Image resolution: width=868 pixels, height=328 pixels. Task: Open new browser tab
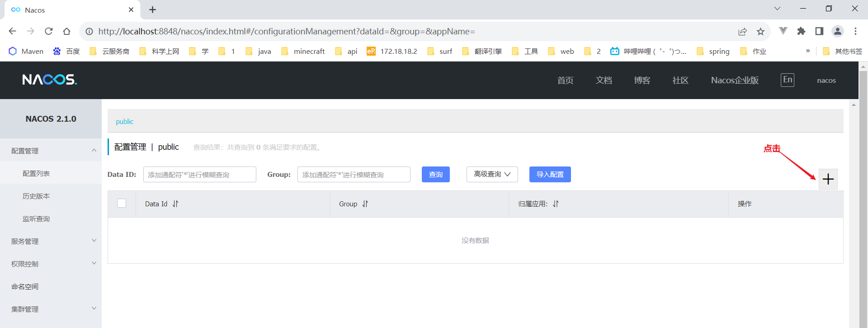point(153,10)
